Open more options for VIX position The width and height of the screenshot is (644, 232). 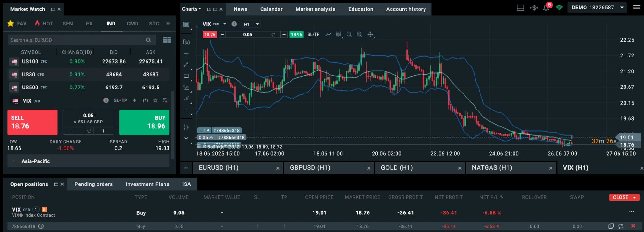click(x=631, y=212)
